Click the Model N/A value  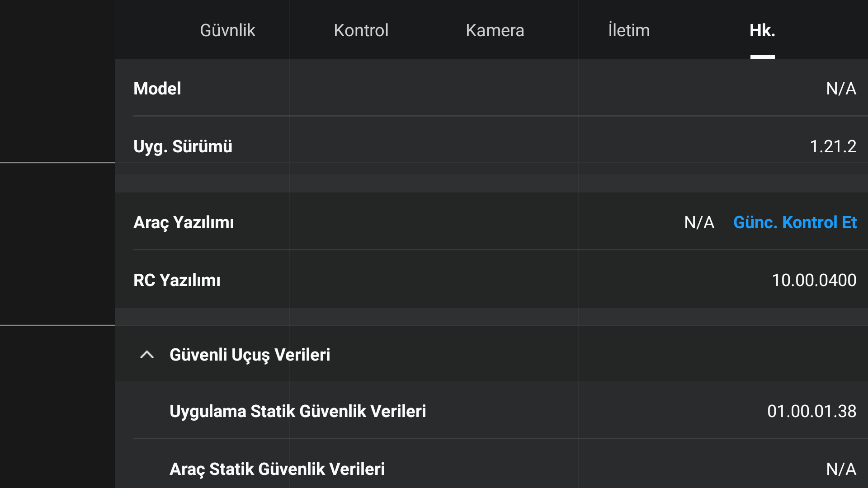point(841,89)
